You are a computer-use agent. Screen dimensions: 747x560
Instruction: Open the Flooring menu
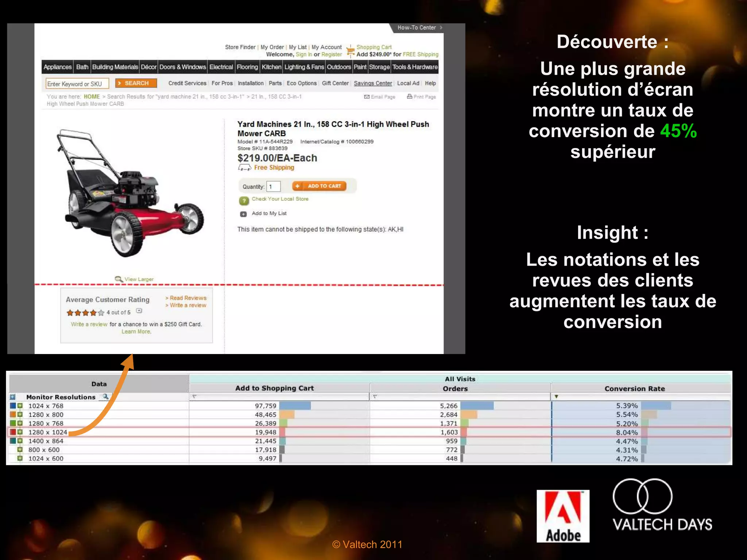[247, 67]
